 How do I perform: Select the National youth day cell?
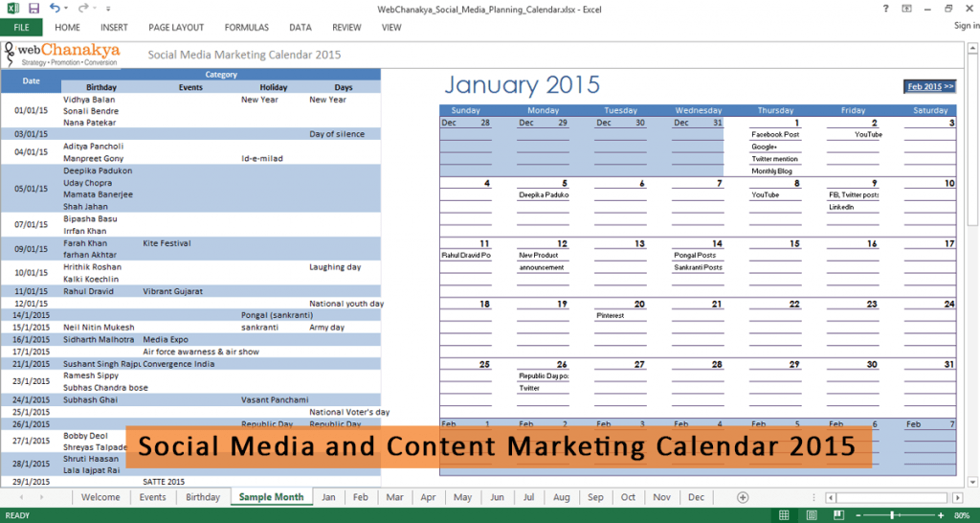click(346, 304)
